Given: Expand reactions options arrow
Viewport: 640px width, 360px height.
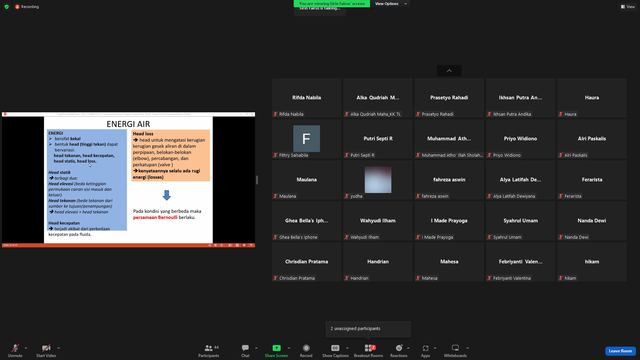Looking at the screenshot, I should click(x=408, y=348).
